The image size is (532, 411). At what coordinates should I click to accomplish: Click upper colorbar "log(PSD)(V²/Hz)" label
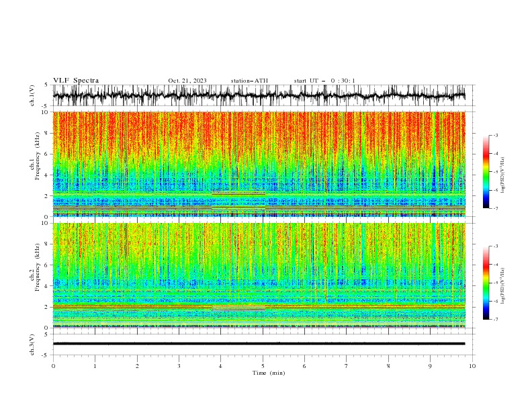click(502, 175)
